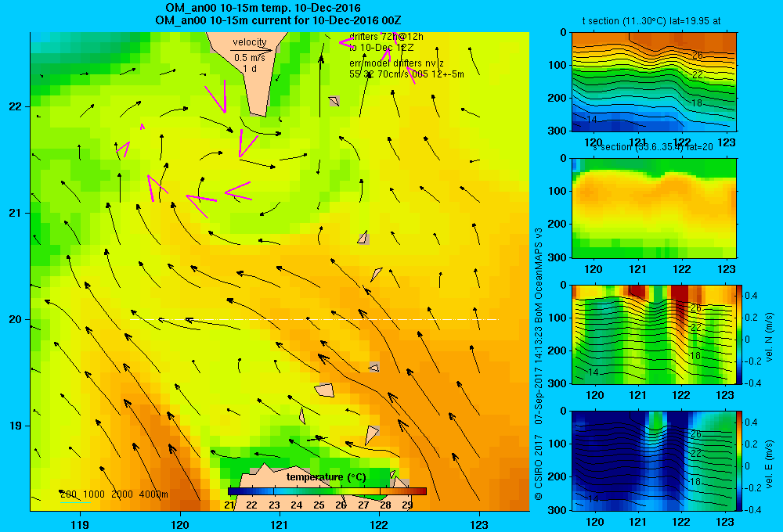This screenshot has width=783, height=532.
Task: Click the dark blue 21°C end of temperature colorbar
Action: tap(231, 491)
